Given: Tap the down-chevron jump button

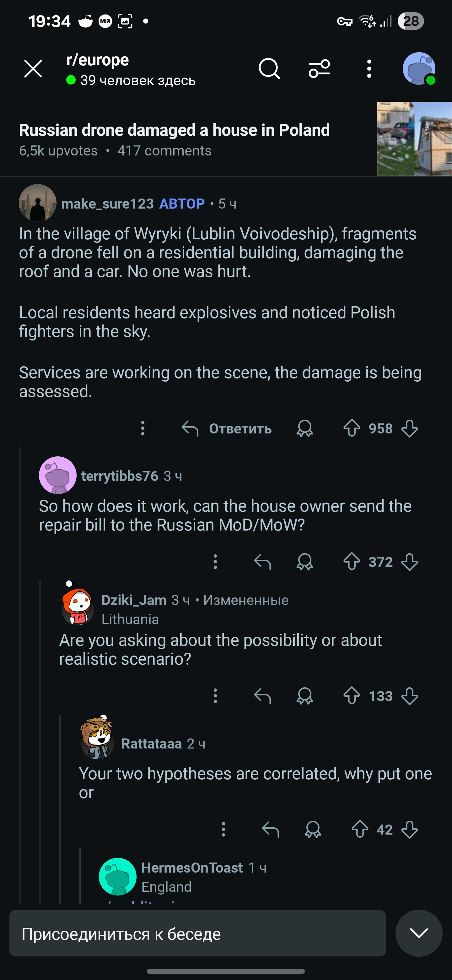Looking at the screenshot, I should click(x=418, y=933).
